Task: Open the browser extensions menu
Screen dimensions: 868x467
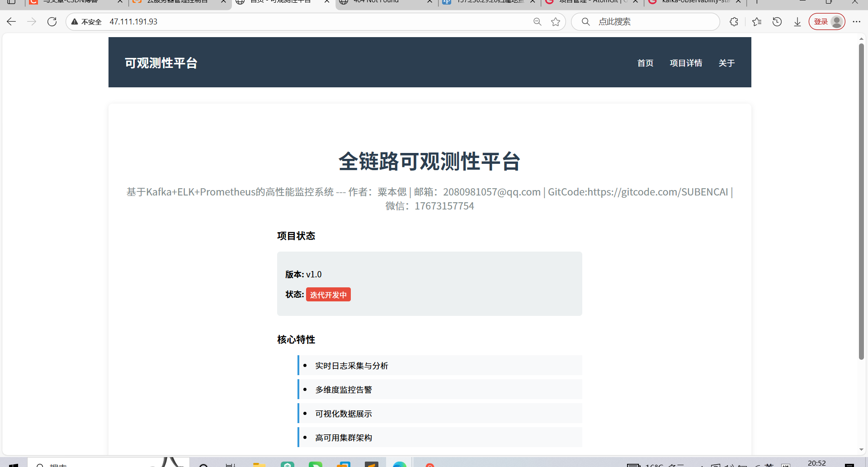Action: [x=734, y=21]
